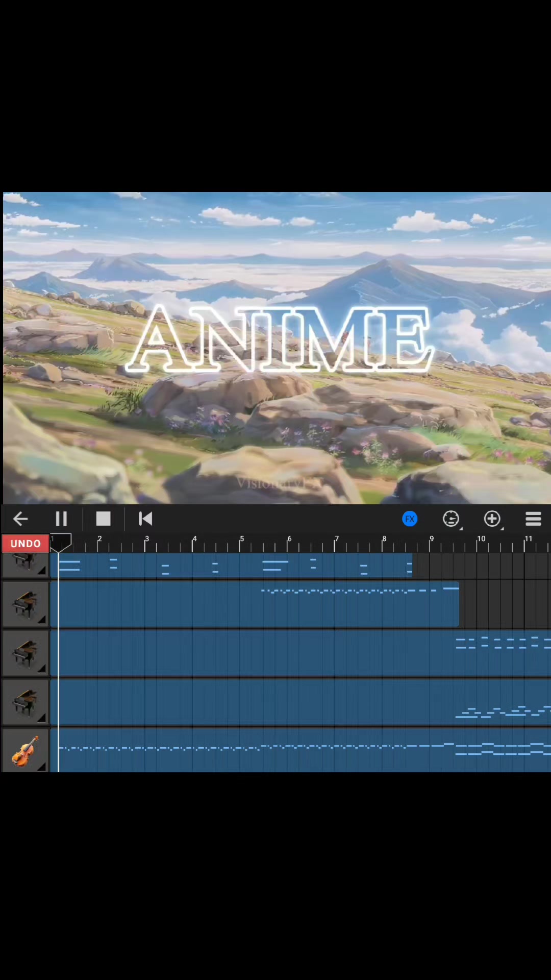Select the fourth piano track's MIDI clip

coord(300,703)
